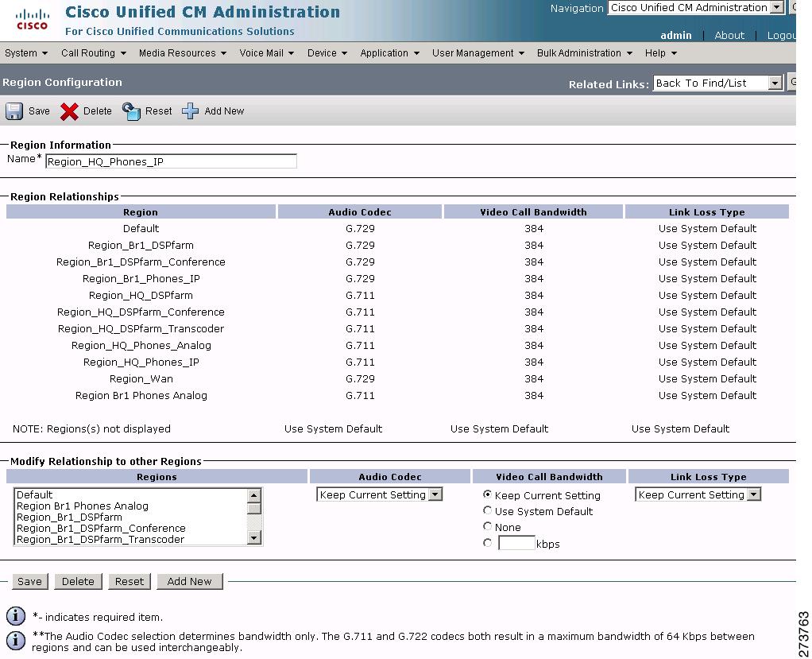The width and height of the screenshot is (812, 659).
Task: Open the Call Routing menu
Action: [x=93, y=52]
